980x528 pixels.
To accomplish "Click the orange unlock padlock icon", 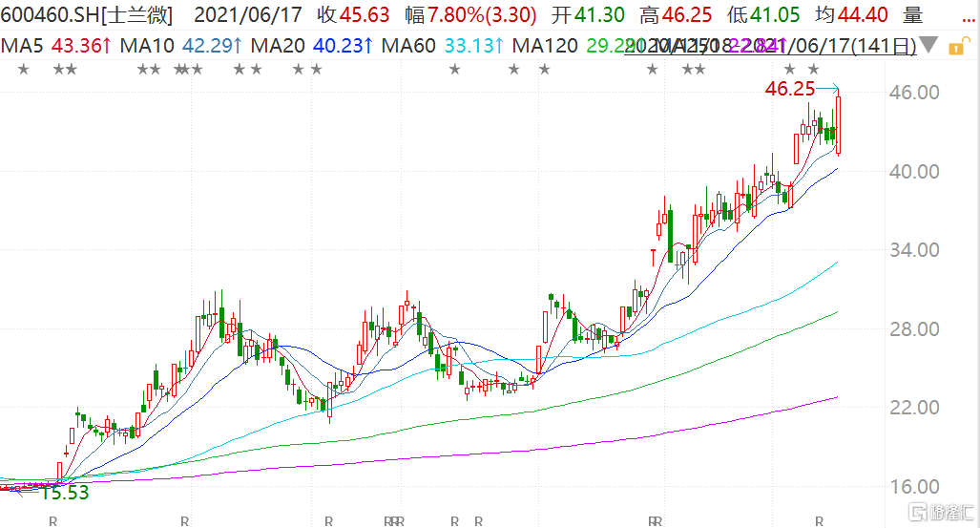I will point(956,47).
